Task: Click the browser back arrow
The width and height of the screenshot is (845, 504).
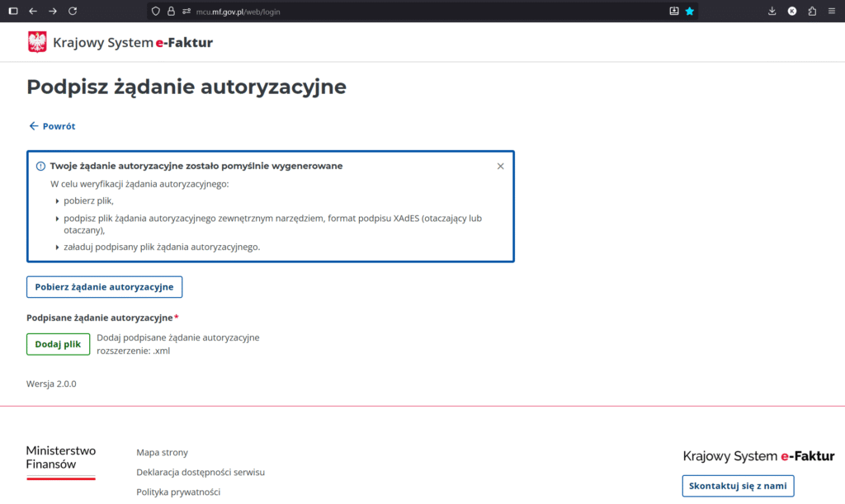Action: [x=33, y=11]
